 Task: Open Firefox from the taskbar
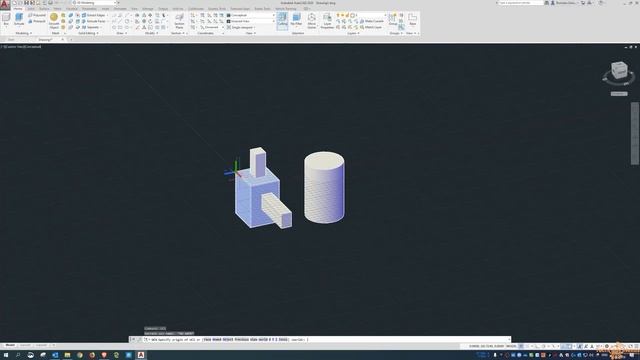pos(92,355)
